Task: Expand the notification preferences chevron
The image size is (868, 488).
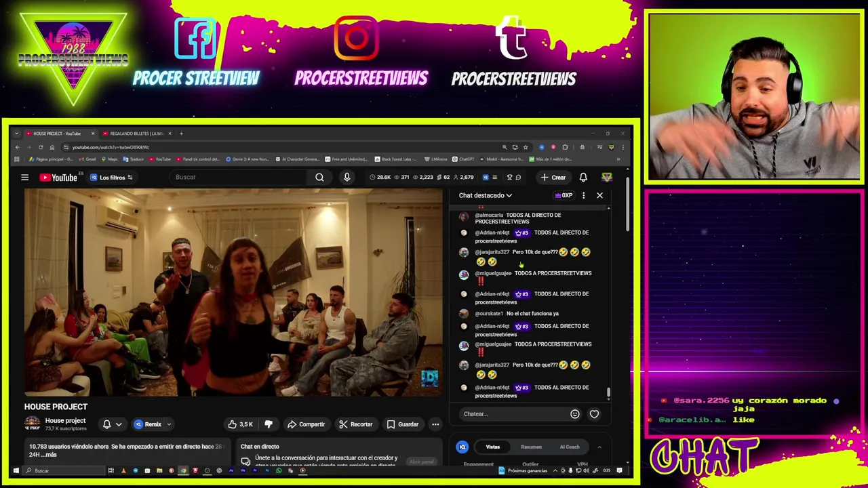Action: click(x=119, y=424)
